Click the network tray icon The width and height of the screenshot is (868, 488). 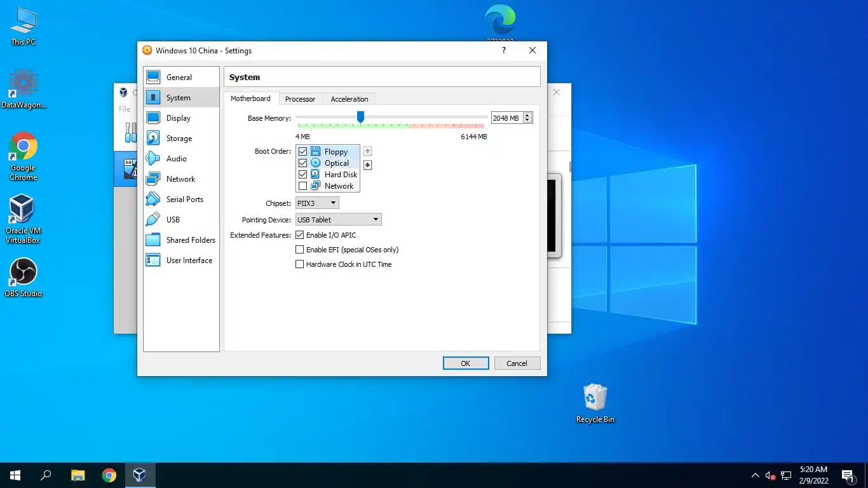tap(786, 475)
